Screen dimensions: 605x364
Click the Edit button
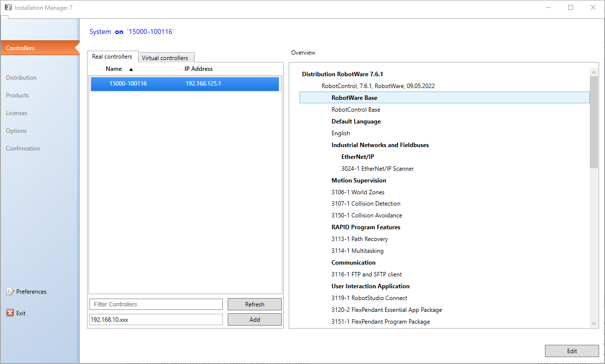click(x=572, y=351)
